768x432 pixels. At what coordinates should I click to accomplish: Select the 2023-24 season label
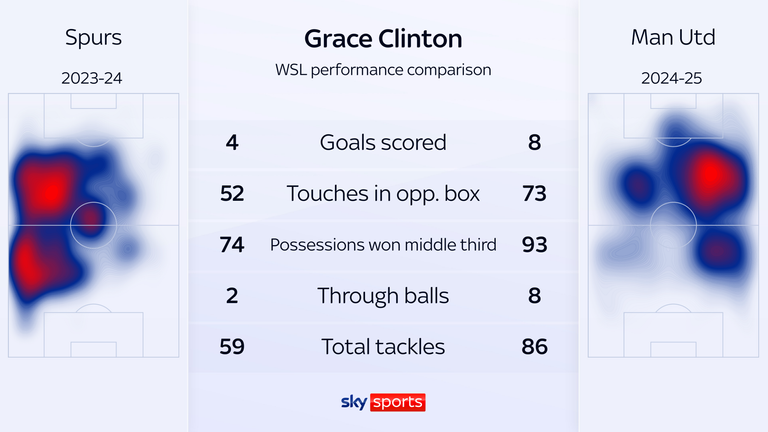tap(92, 78)
